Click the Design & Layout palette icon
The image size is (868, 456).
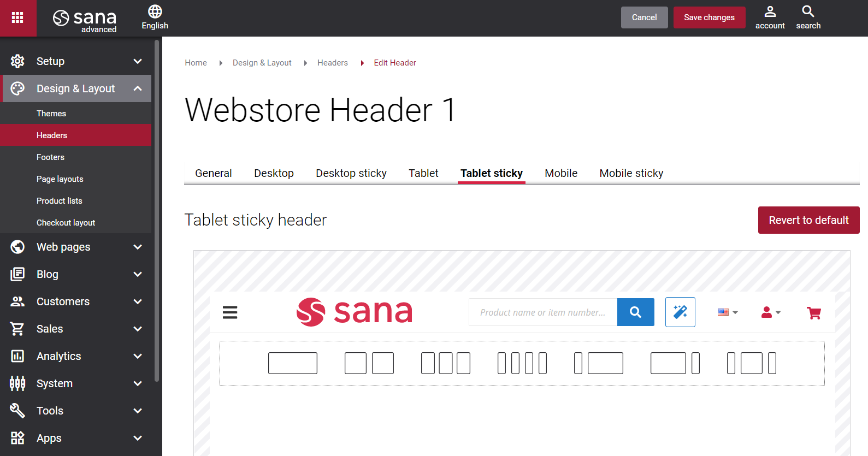(x=17, y=88)
